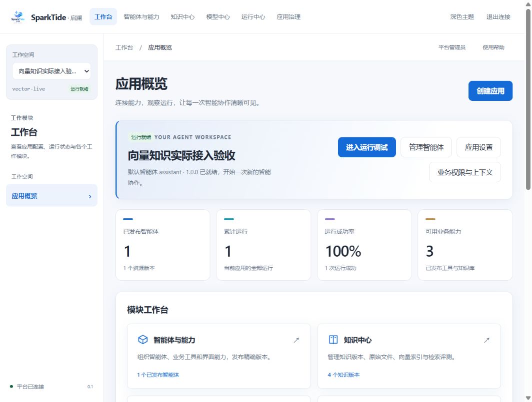Click the vector-live workspace identifier
This screenshot has height=402, width=532.
(x=28, y=89)
